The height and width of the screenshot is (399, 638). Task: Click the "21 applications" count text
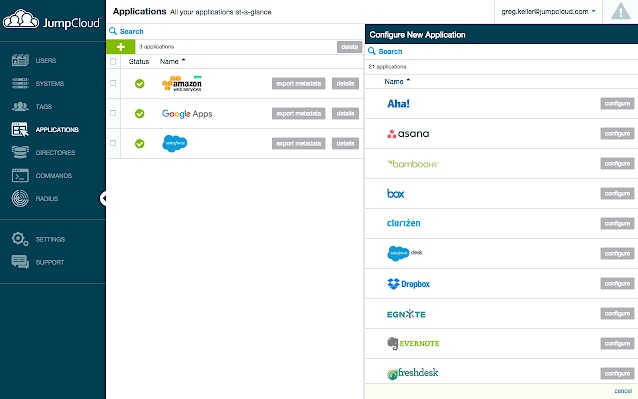[x=387, y=67]
